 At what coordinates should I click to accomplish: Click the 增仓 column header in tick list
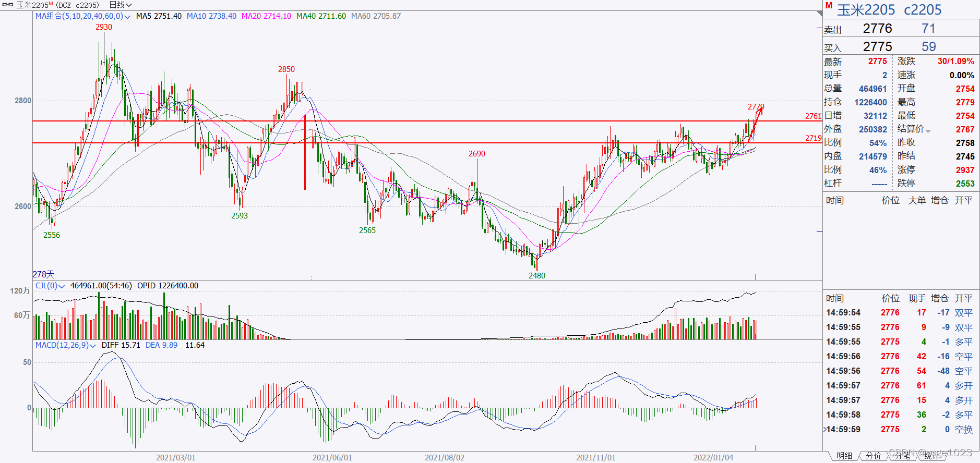[x=940, y=298]
